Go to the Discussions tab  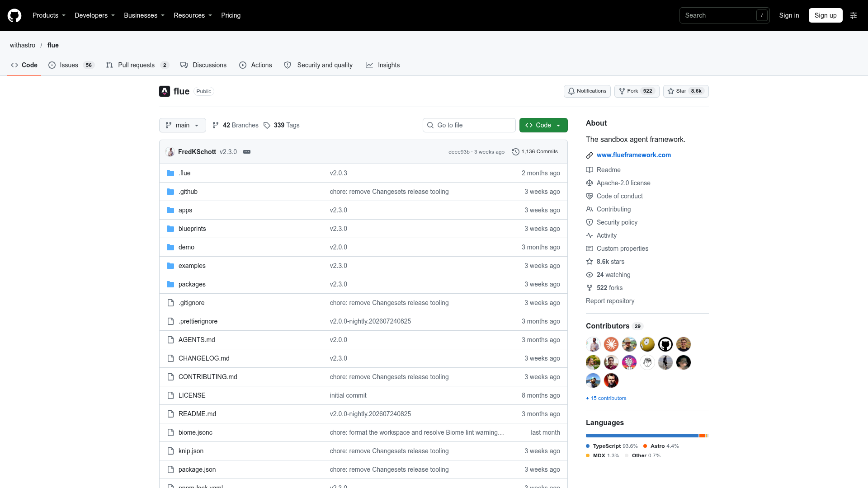(x=203, y=65)
